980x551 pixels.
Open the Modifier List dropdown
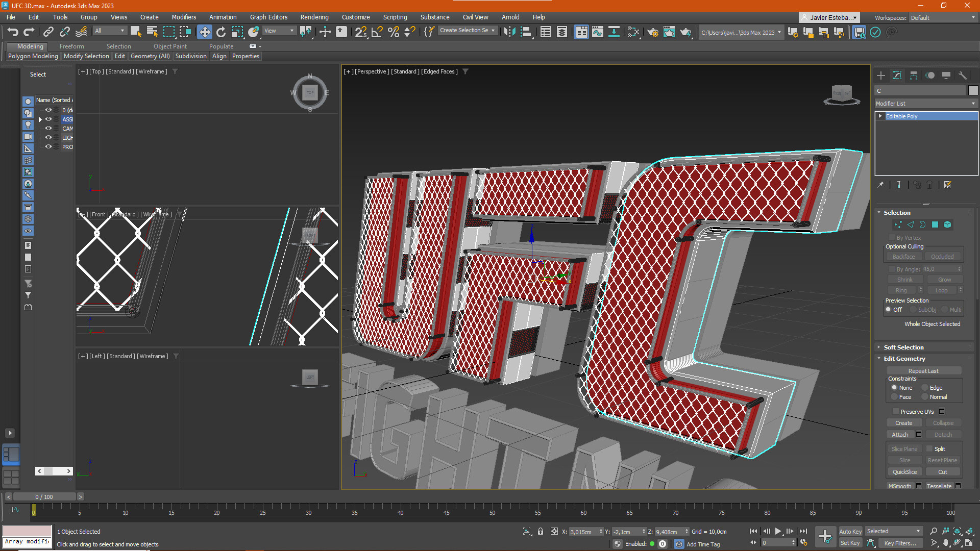pos(925,104)
